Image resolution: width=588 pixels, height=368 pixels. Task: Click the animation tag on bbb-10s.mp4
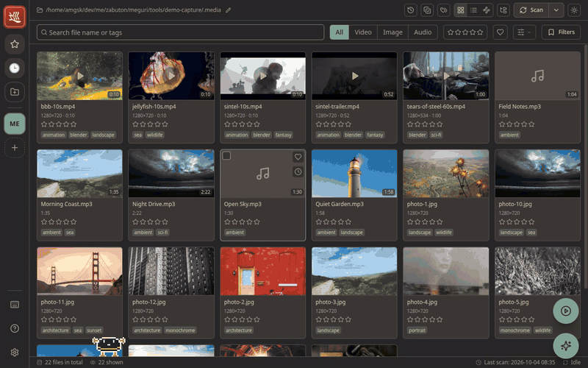[54, 135]
